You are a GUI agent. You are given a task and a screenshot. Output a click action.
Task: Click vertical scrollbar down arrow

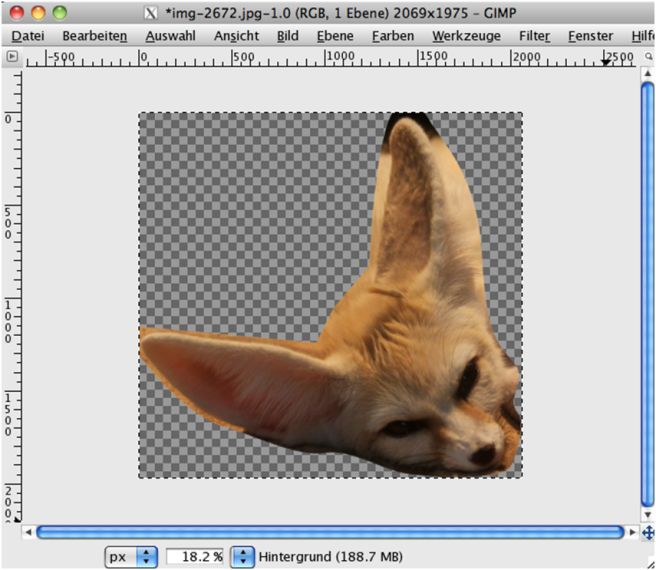coord(647,516)
